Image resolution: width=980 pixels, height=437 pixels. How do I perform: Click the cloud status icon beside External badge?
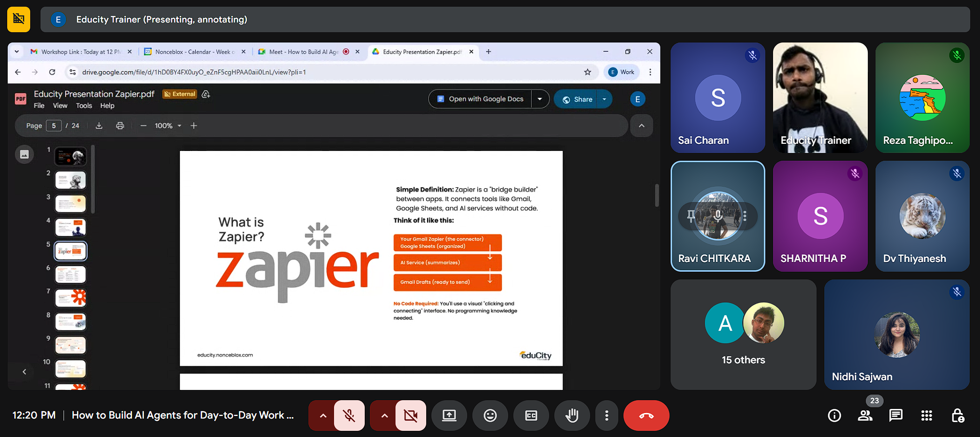[206, 94]
